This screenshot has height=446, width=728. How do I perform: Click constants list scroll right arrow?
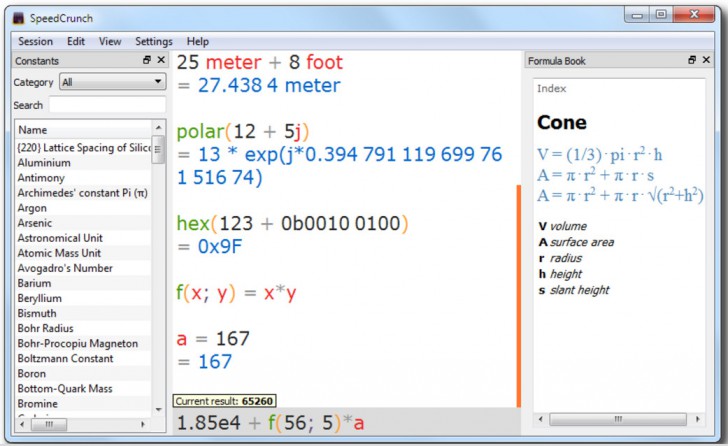(x=143, y=424)
